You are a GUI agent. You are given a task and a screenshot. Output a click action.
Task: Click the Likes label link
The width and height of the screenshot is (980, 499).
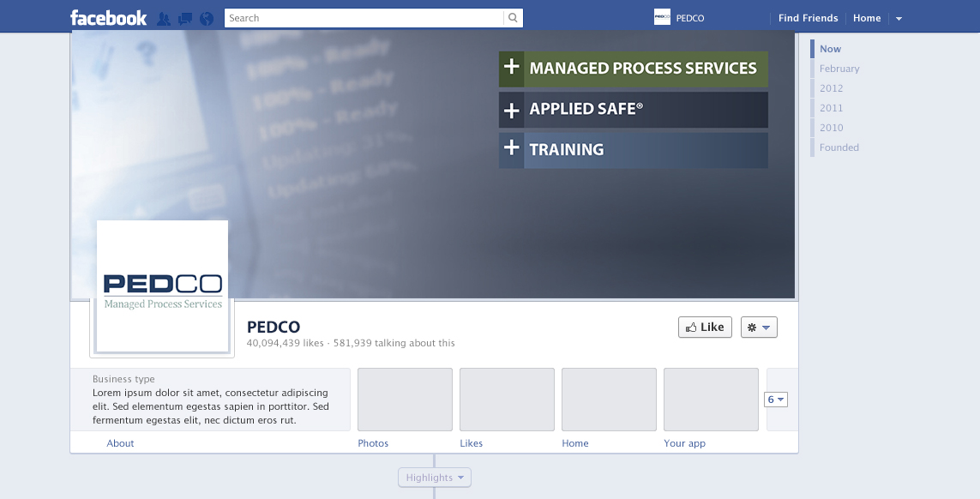click(x=472, y=443)
